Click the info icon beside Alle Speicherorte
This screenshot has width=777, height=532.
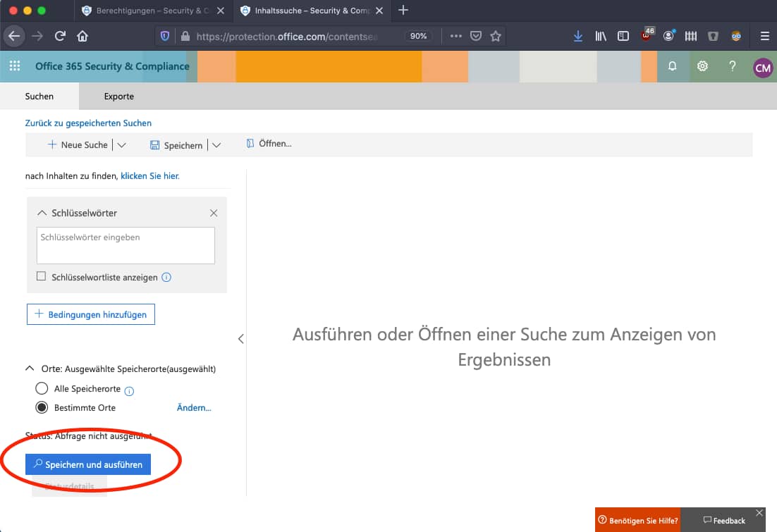tap(131, 389)
